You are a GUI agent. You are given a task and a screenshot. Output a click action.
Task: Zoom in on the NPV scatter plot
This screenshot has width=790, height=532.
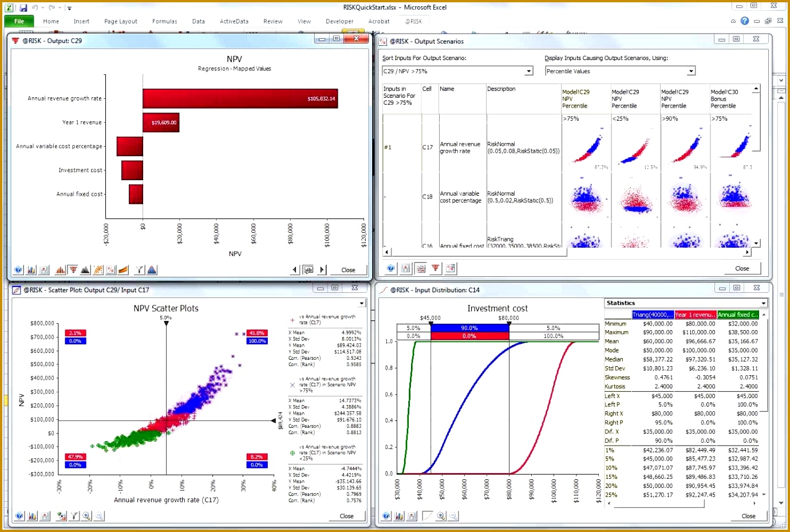[86, 516]
